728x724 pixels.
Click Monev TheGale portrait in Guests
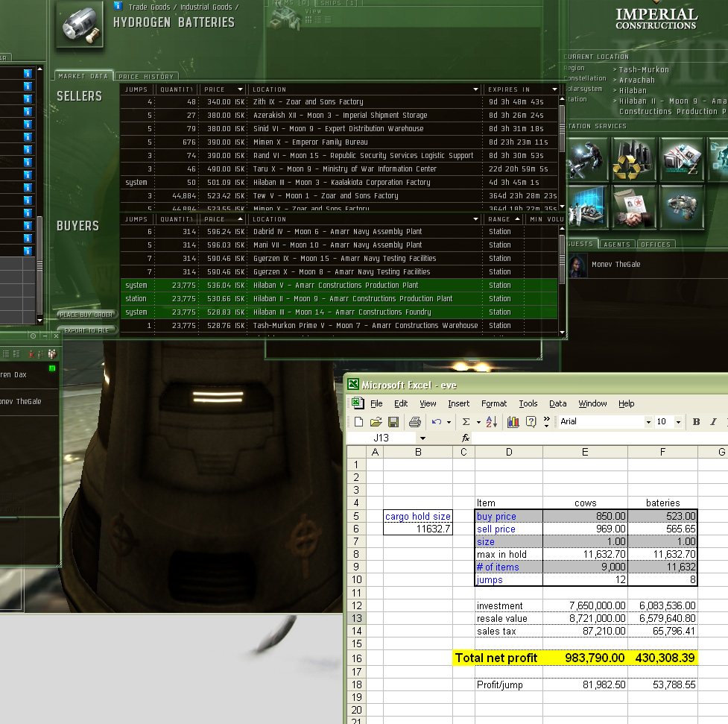tap(577, 265)
